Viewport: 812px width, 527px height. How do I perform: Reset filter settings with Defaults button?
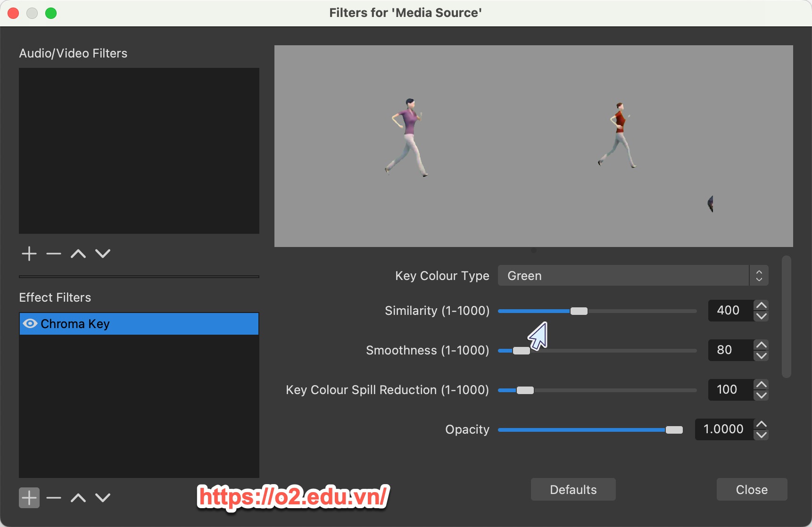coord(573,489)
